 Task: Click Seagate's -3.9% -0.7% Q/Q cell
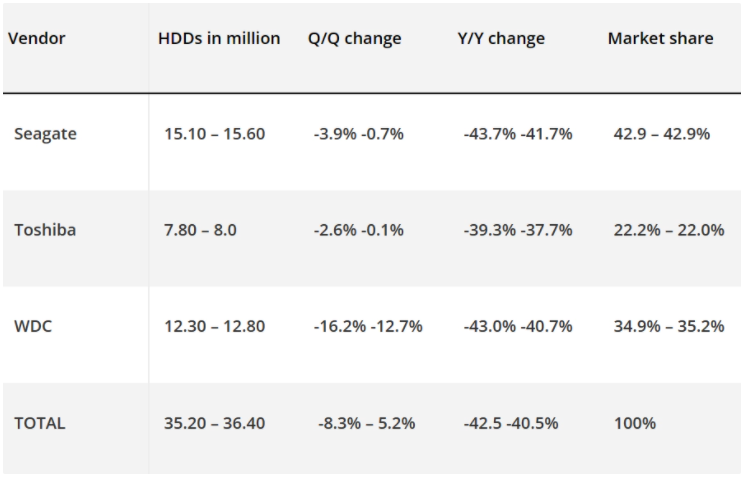[x=358, y=133]
